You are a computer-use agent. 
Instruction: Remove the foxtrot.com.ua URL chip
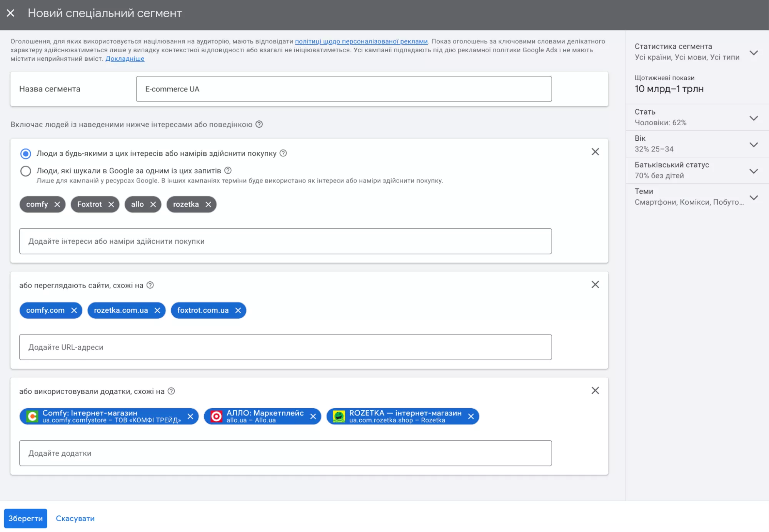(238, 310)
